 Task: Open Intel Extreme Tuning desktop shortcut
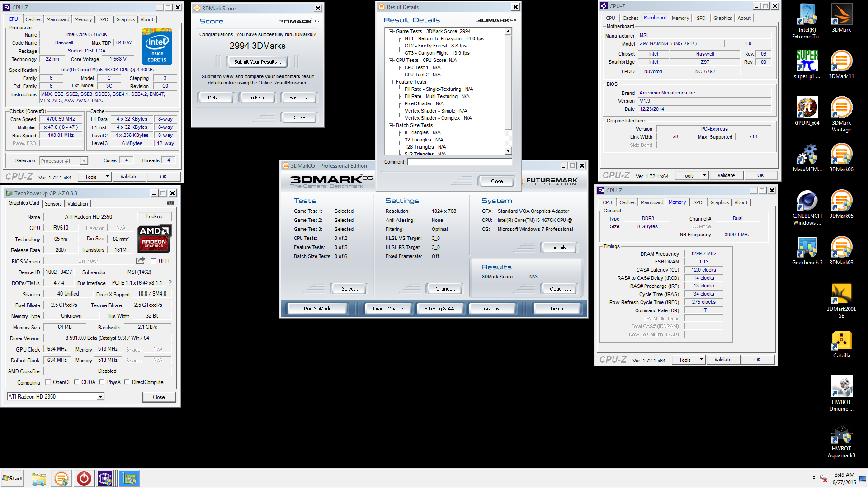click(807, 21)
